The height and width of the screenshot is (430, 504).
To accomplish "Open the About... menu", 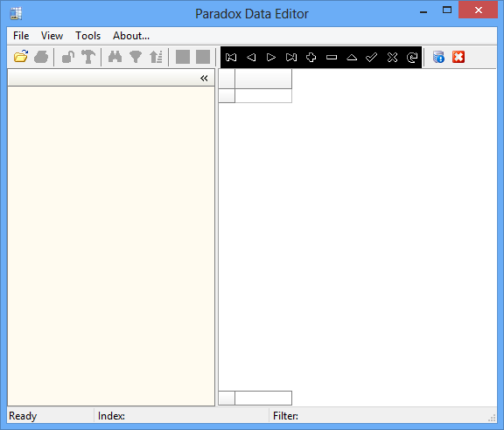I will (x=131, y=36).
